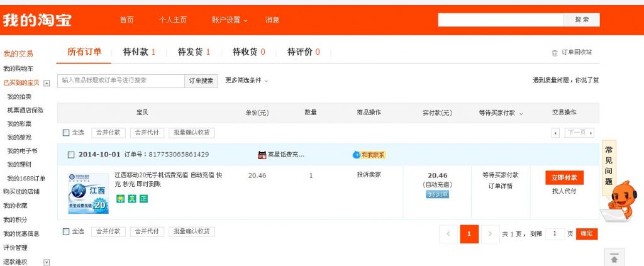Open 我的彩票 in the sidebar
The width and height of the screenshot is (644, 266).
click(19, 123)
